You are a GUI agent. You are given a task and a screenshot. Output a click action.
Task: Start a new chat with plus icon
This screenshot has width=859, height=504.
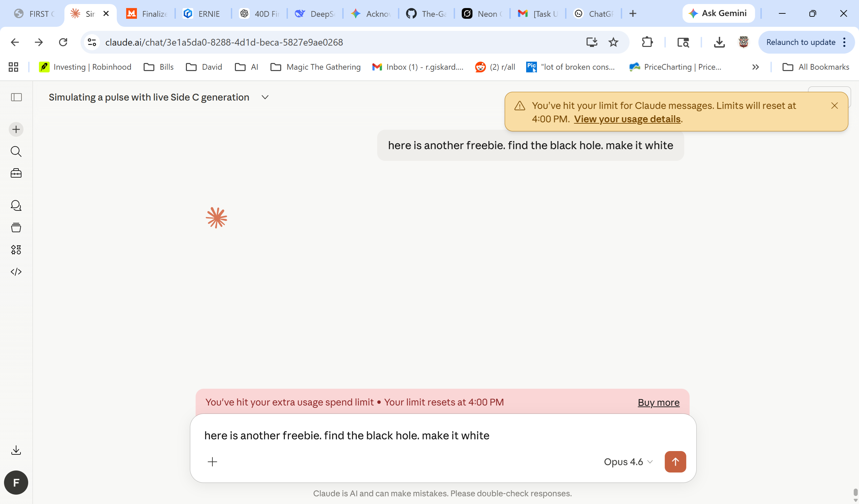pos(16,129)
